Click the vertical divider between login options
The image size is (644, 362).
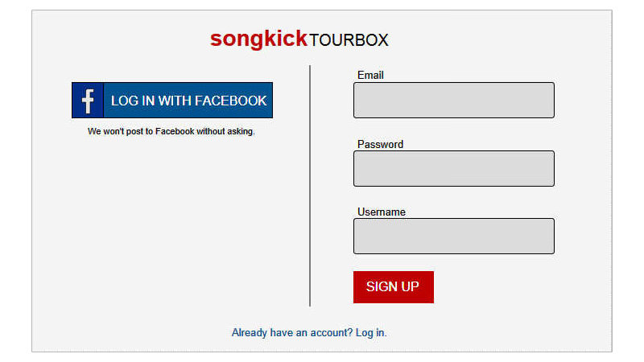click(310, 186)
